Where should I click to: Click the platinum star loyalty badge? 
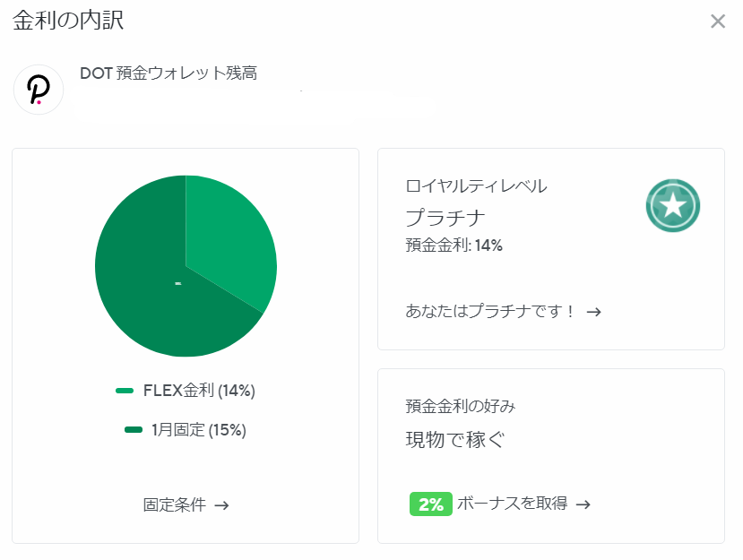[672, 205]
